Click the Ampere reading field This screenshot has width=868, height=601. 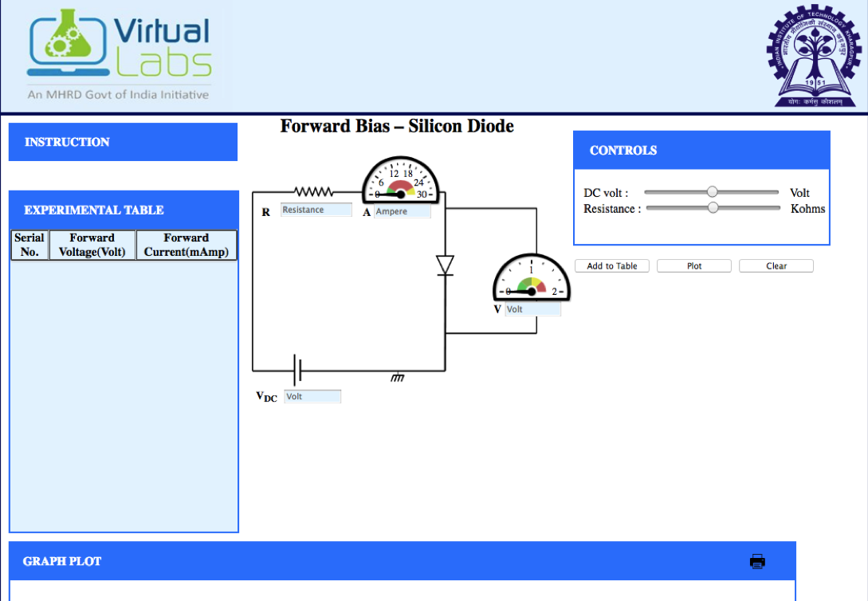pos(402,212)
